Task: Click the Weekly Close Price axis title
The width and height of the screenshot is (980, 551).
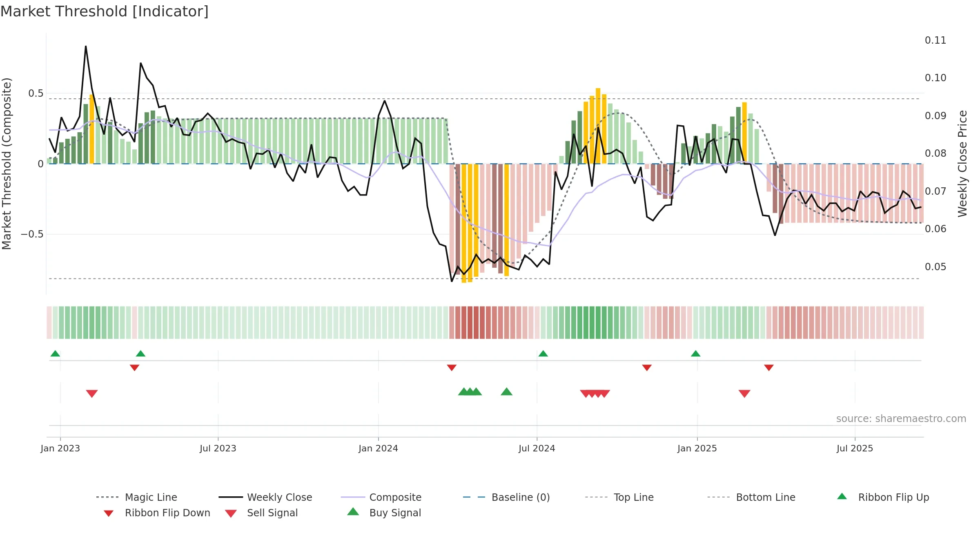Action: (x=962, y=164)
